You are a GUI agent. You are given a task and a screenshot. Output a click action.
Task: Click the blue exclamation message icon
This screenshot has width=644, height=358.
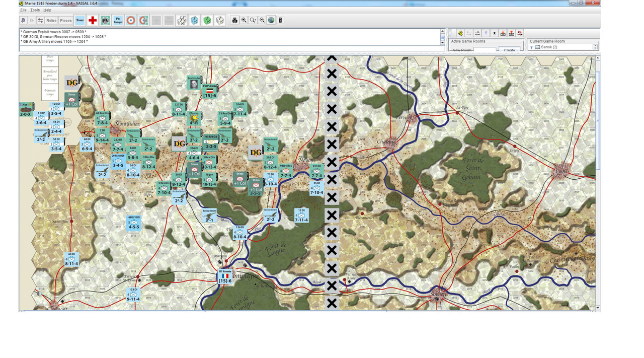pos(486,33)
